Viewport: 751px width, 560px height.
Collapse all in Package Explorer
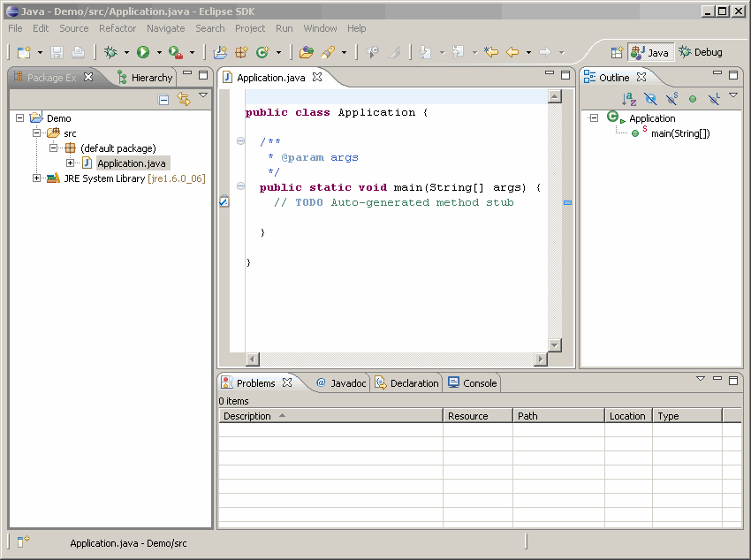pyautogui.click(x=163, y=100)
